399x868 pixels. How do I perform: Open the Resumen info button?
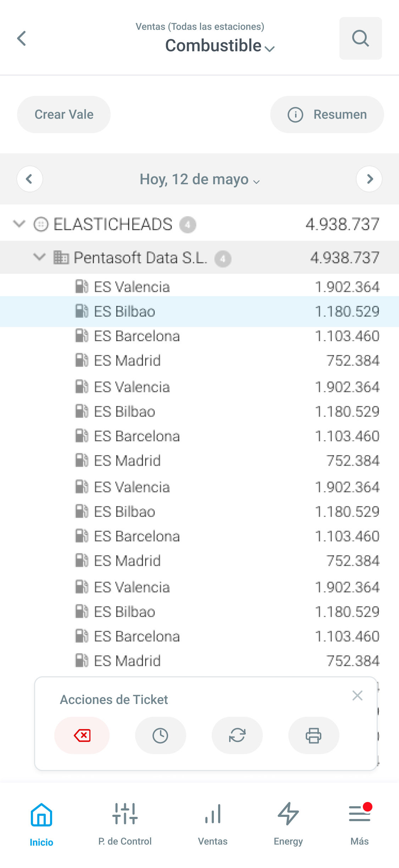click(327, 115)
